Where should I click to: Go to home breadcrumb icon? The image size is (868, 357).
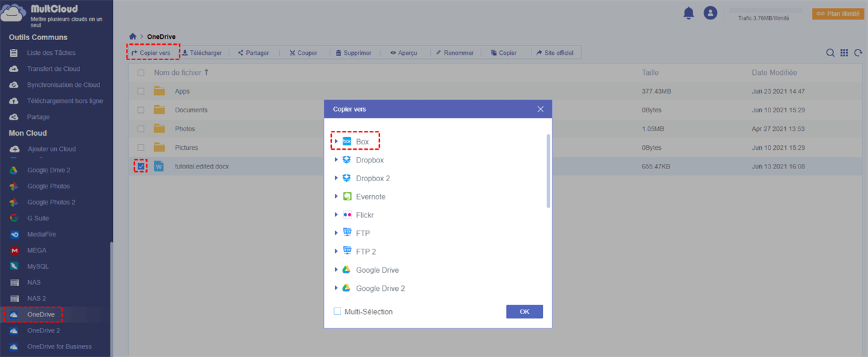click(133, 37)
